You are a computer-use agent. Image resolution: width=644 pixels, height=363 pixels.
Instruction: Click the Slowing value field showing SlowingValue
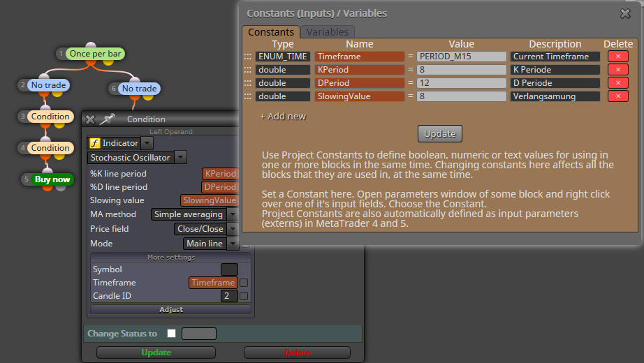[210, 200]
